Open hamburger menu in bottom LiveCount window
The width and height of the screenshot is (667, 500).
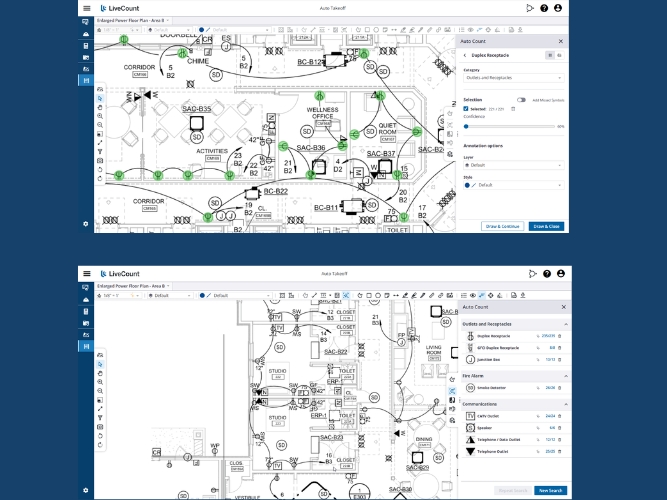tap(87, 274)
